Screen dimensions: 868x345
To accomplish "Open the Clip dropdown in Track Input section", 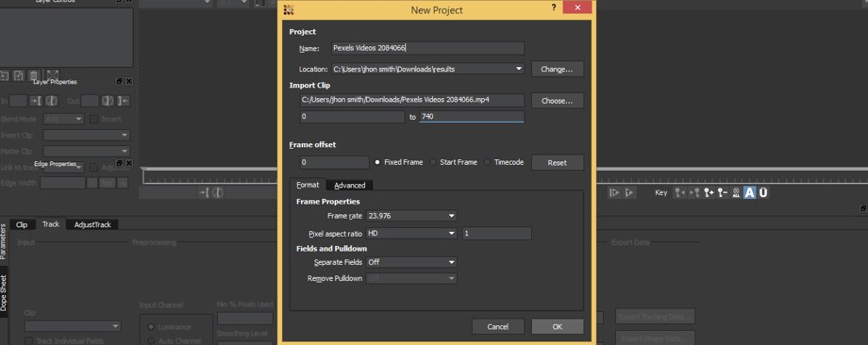I will click(72, 326).
